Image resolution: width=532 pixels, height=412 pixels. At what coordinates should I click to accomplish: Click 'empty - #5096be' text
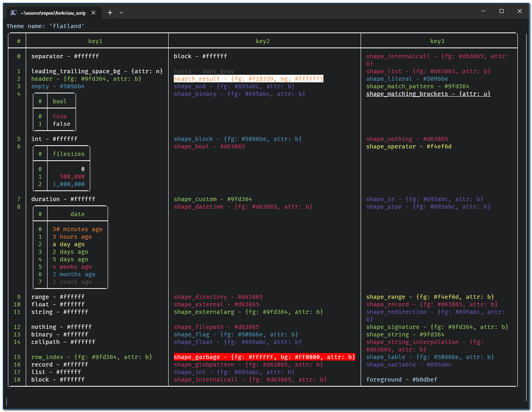pyautogui.click(x=58, y=86)
